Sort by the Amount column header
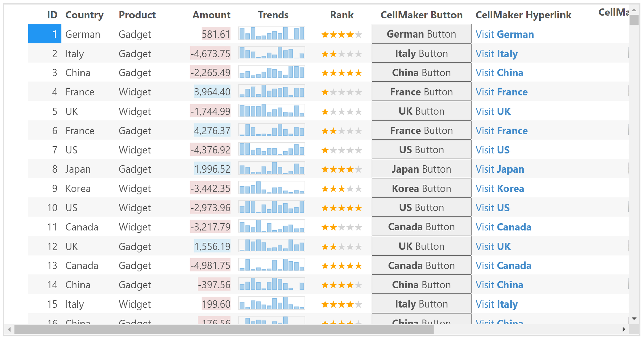644x340 pixels. [211, 15]
